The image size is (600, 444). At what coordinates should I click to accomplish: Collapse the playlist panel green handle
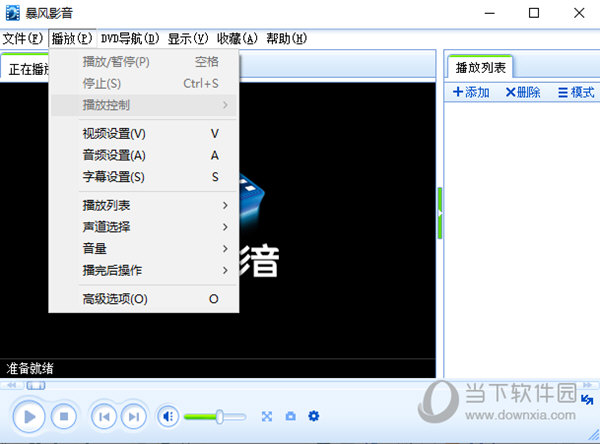(x=440, y=213)
